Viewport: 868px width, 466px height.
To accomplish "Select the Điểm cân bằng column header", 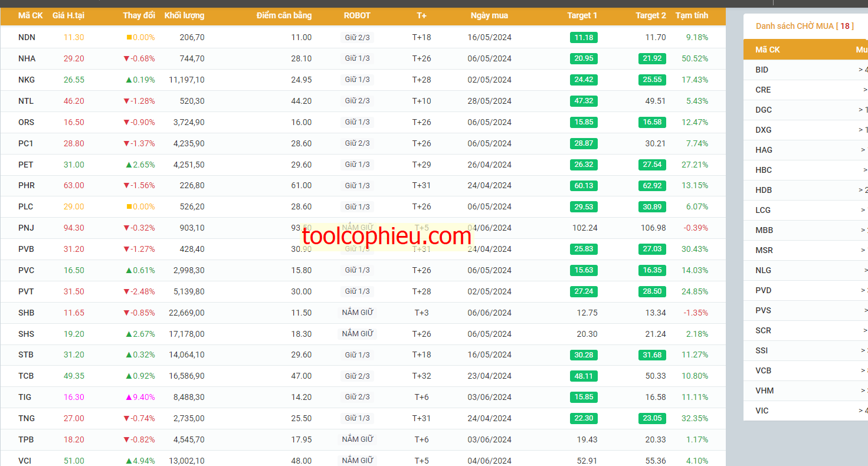I will point(284,15).
